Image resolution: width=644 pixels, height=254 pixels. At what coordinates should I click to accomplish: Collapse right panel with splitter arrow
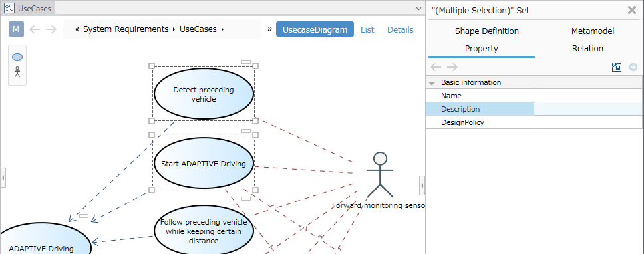pos(422,186)
